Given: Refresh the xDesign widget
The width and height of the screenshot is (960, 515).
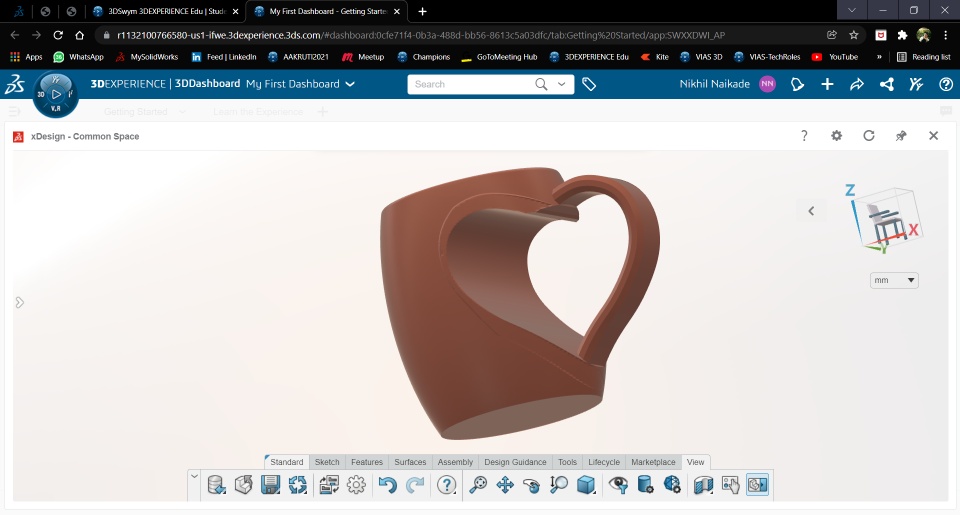Looking at the screenshot, I should pos(869,136).
